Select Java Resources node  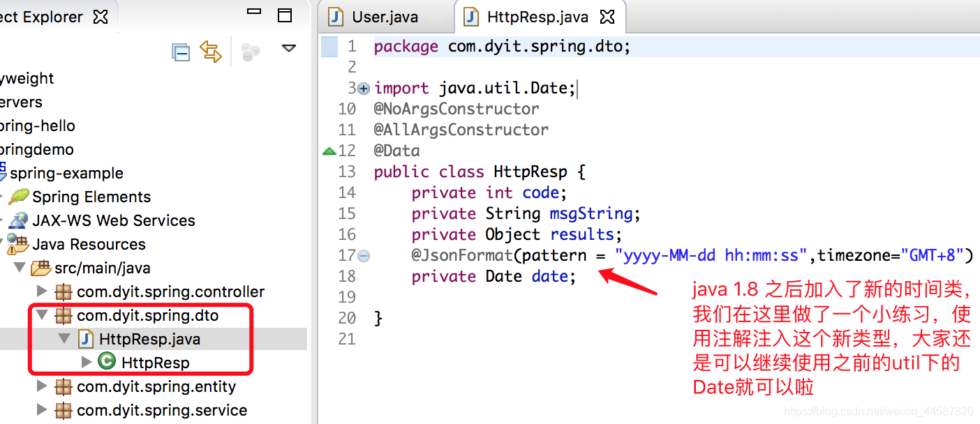click(x=89, y=244)
